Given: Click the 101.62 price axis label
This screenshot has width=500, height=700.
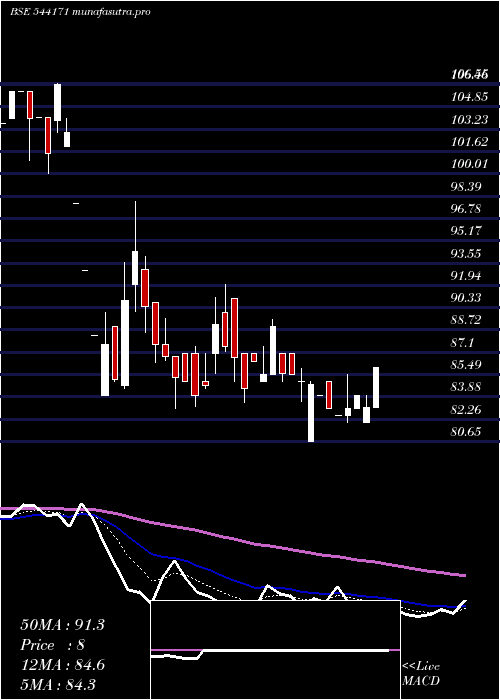Looking at the screenshot, I should click(469, 142).
